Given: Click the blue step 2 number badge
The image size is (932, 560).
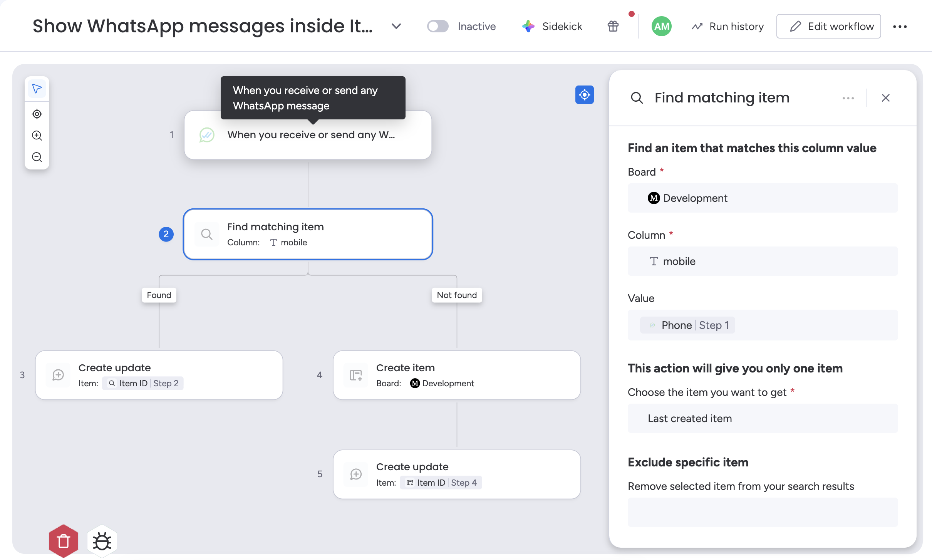Looking at the screenshot, I should coord(166,234).
